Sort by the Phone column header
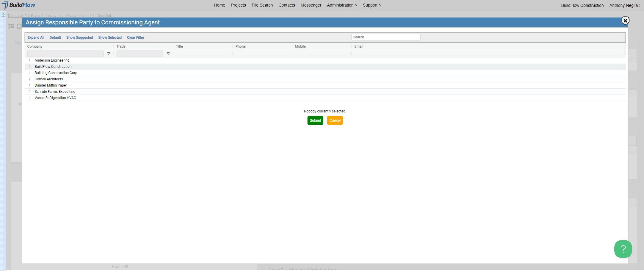 pyautogui.click(x=240, y=46)
